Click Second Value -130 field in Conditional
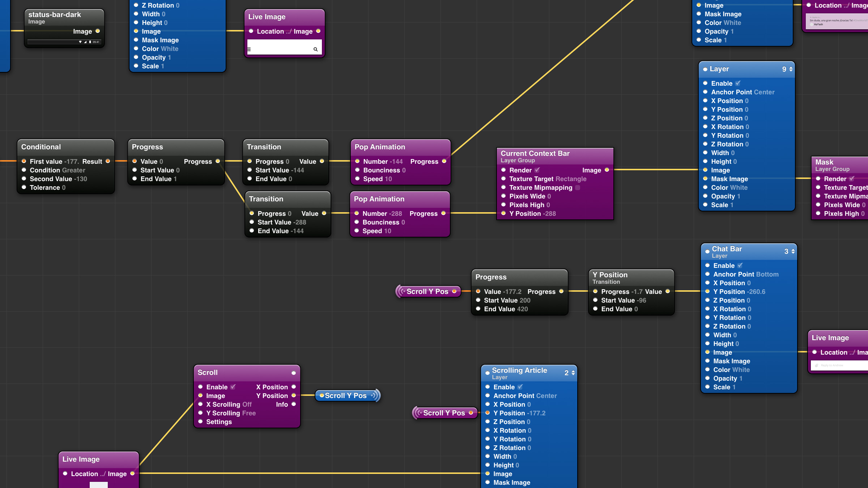The height and width of the screenshot is (488, 868). 58,179
